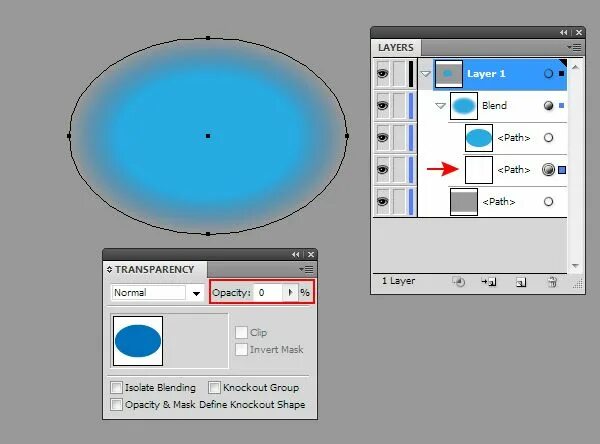The image size is (600, 444).
Task: Toggle lock column for Blend row
Action: (x=399, y=106)
